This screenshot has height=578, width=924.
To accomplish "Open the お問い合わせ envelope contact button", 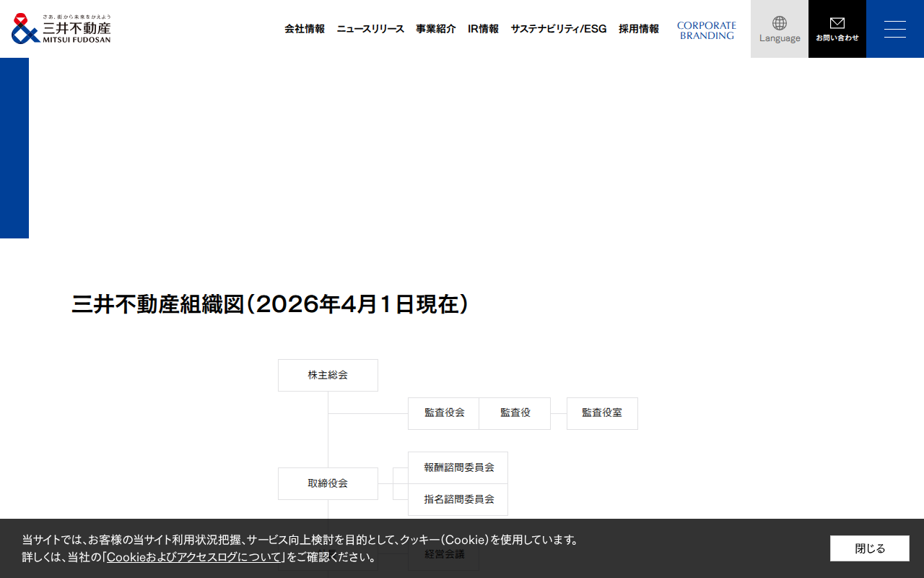I will (x=837, y=29).
